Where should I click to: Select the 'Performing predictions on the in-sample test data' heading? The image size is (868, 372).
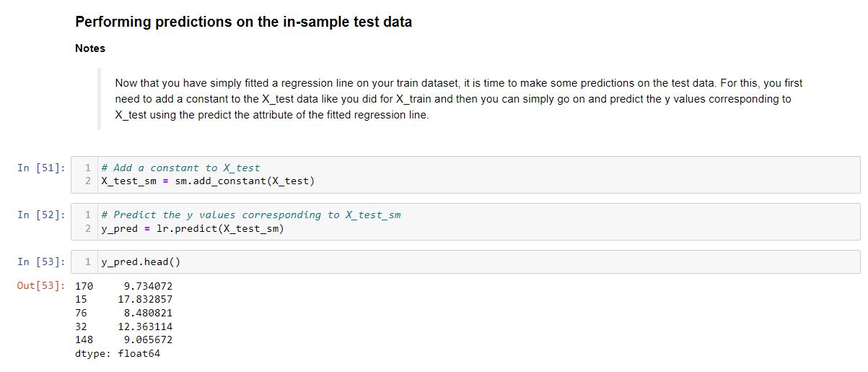coord(243,22)
